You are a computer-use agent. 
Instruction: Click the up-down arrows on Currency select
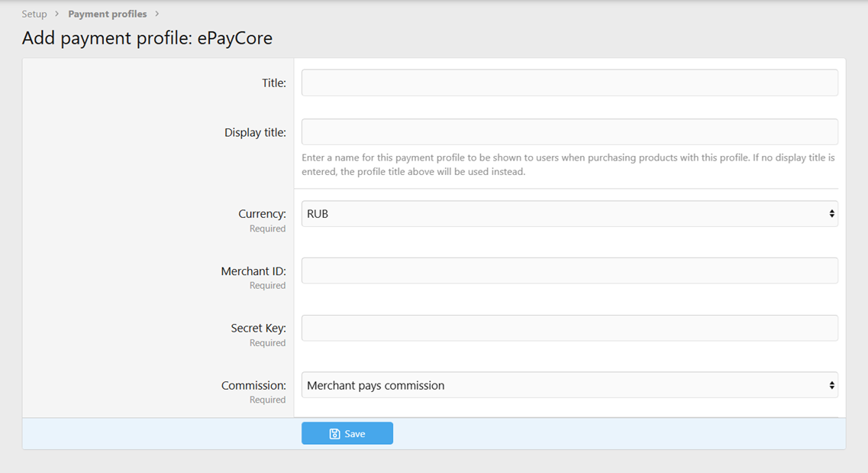click(x=831, y=214)
